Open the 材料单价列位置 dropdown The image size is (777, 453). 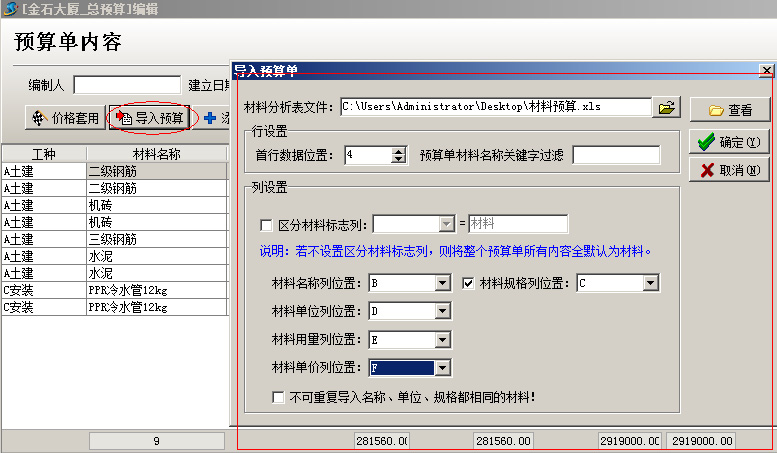coord(442,368)
